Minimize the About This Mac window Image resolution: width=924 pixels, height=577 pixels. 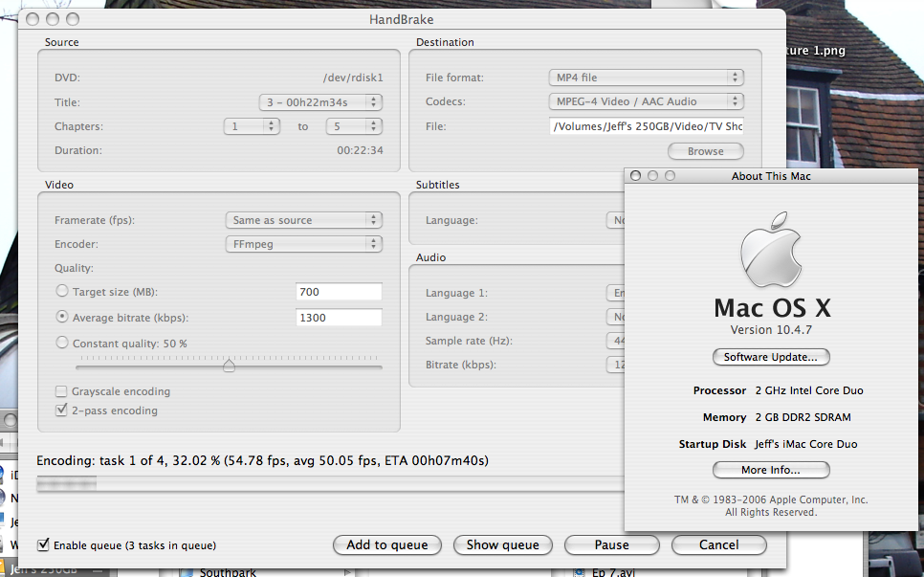pyautogui.click(x=652, y=176)
